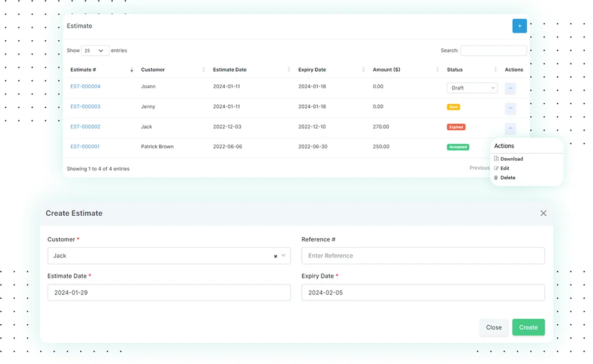Click the blue plus add estimate button
593x364 pixels.
pyautogui.click(x=519, y=26)
